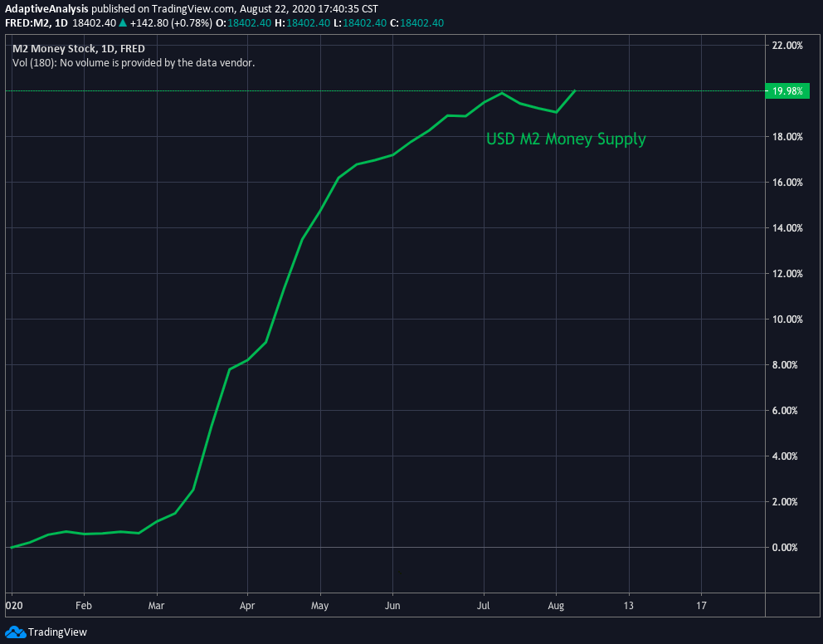823x644 pixels.
Task: Click the 2.00% axis label
Action: click(785, 502)
